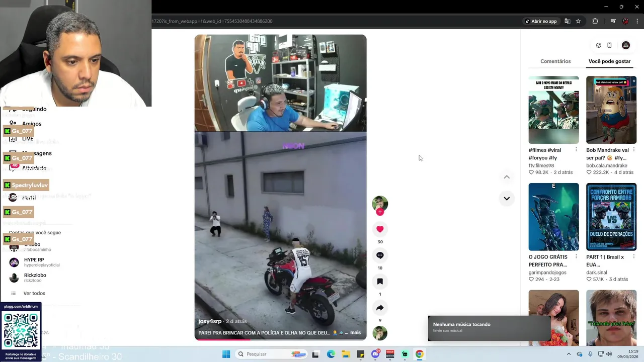Switch to Comentários tab
Viewport: 644px width, 362px height.
pyautogui.click(x=555, y=61)
